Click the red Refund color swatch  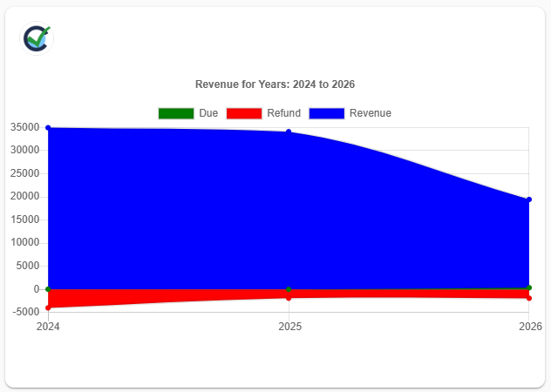[x=244, y=113]
